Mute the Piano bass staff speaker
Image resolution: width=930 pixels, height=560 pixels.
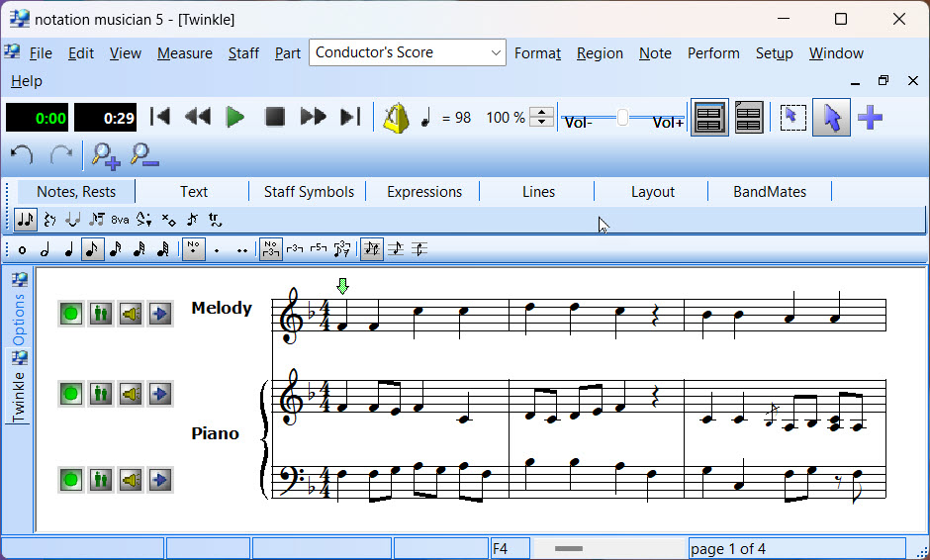[131, 480]
